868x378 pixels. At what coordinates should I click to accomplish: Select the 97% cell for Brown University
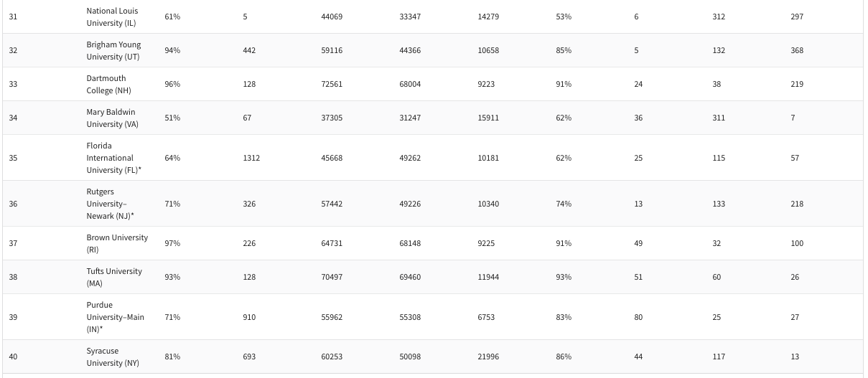tap(172, 243)
